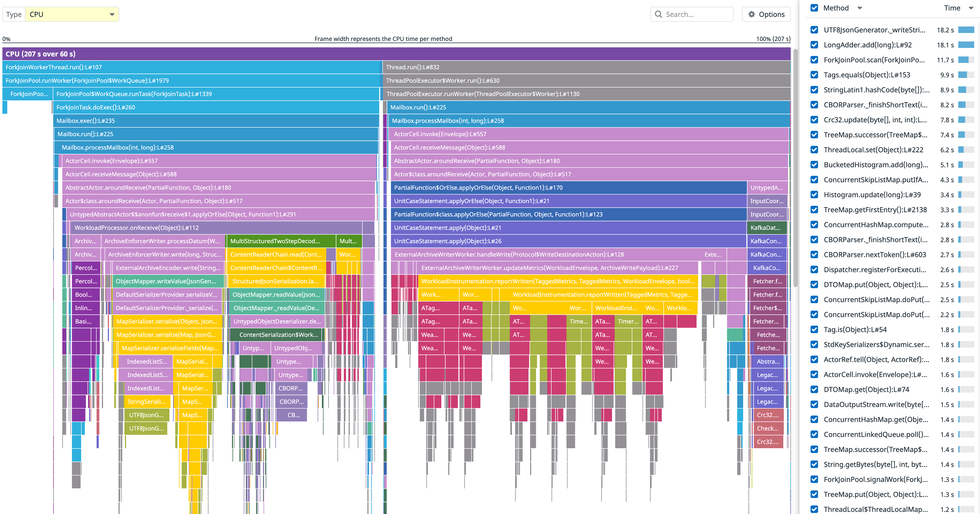Click the Search input field
The image size is (980, 514).
click(x=696, y=14)
